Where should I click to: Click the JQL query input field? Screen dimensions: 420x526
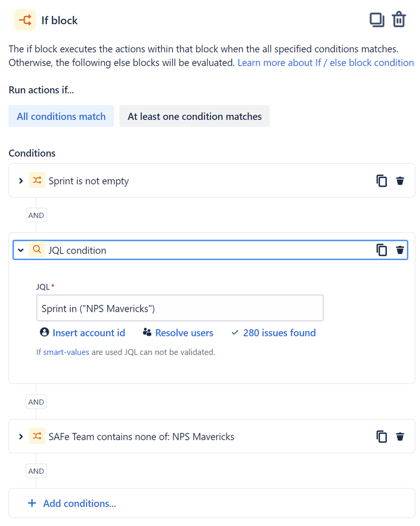(x=180, y=308)
